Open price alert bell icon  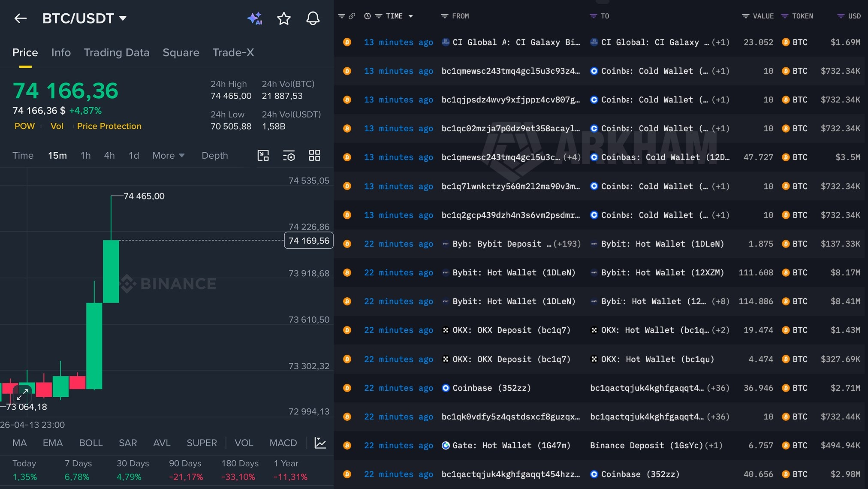313,18
